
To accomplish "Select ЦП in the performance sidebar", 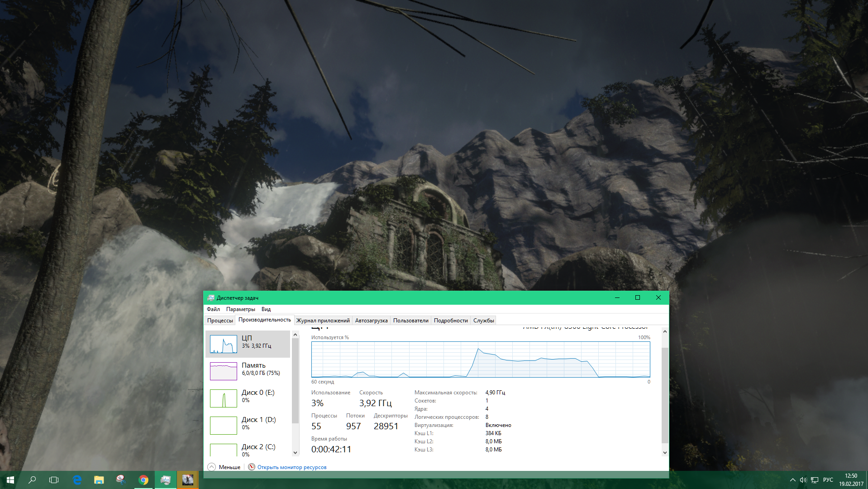I will [248, 344].
